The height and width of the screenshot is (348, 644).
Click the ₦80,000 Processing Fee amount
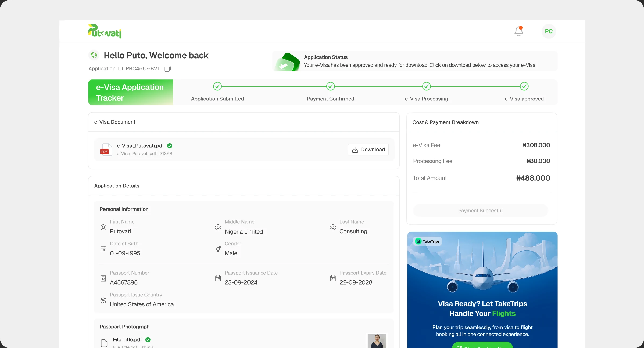tap(538, 161)
